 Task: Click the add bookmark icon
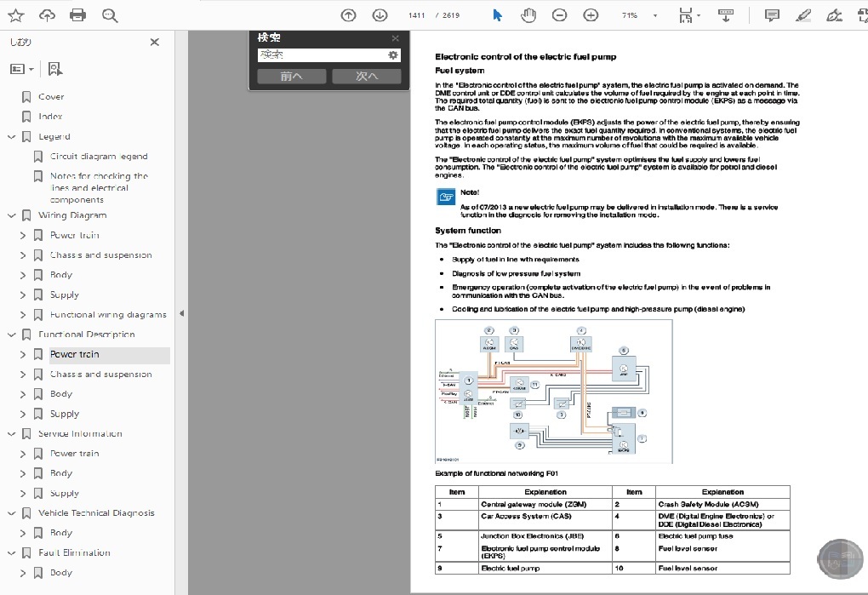[54, 69]
